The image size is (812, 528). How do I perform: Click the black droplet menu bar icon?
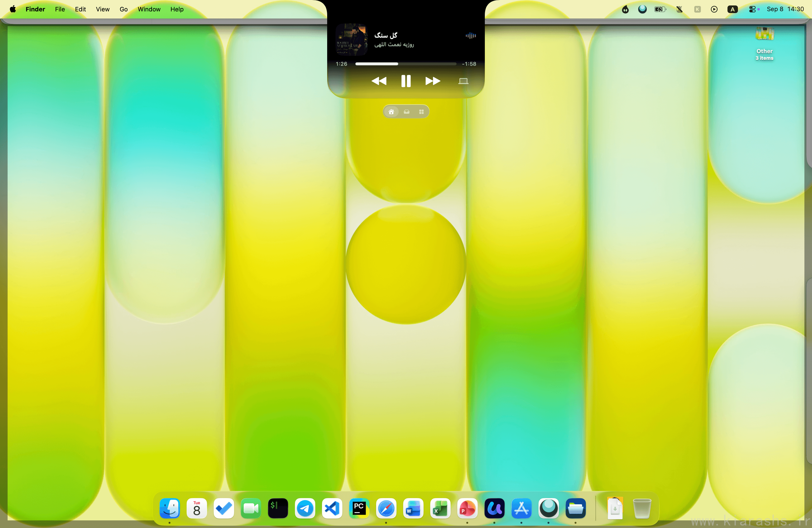(x=625, y=9)
